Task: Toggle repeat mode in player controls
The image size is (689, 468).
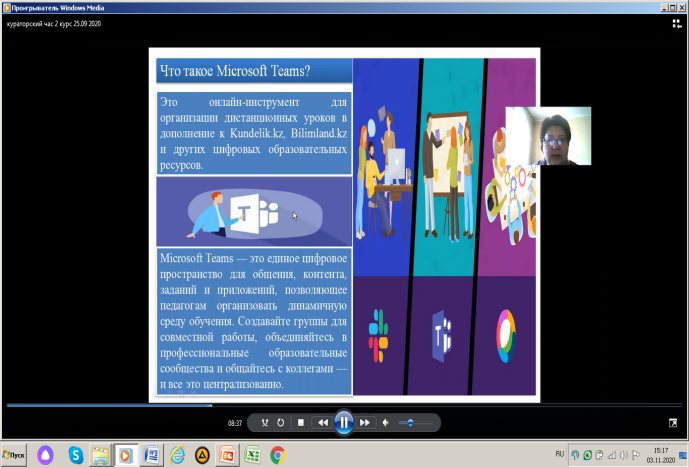Action: (280, 423)
